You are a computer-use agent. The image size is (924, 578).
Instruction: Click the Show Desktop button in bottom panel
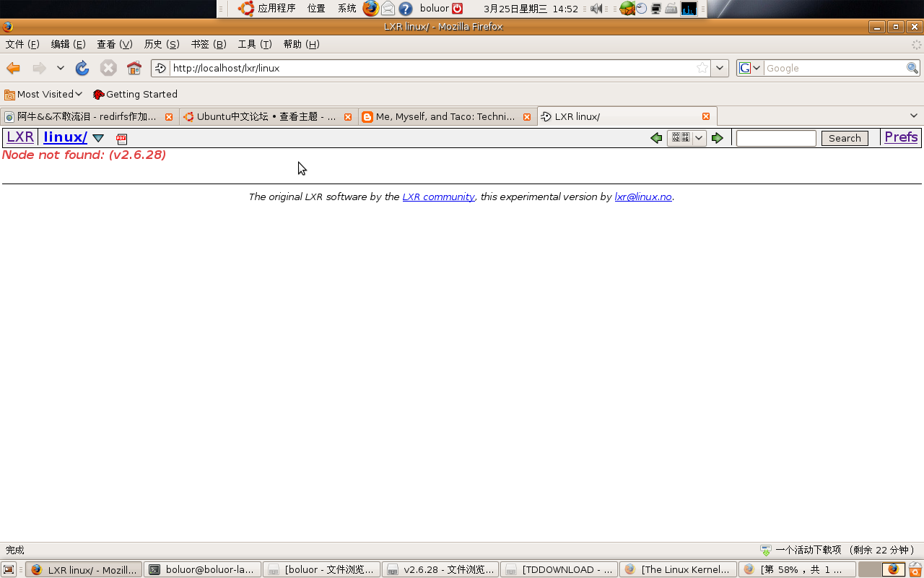tap(9, 569)
